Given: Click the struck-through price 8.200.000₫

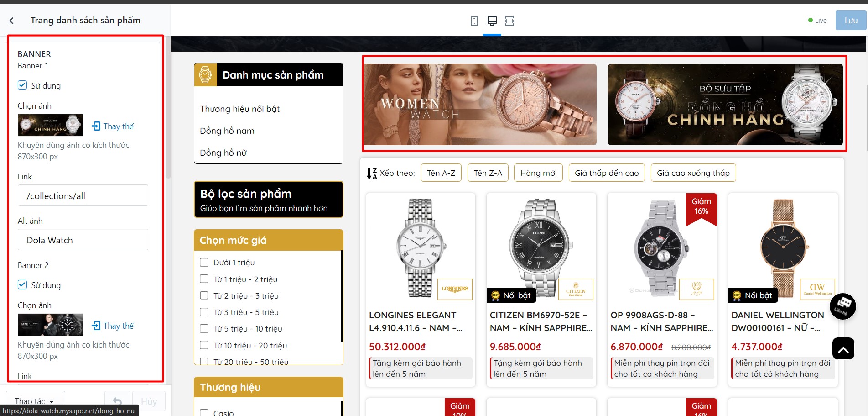Looking at the screenshot, I should click(691, 348).
